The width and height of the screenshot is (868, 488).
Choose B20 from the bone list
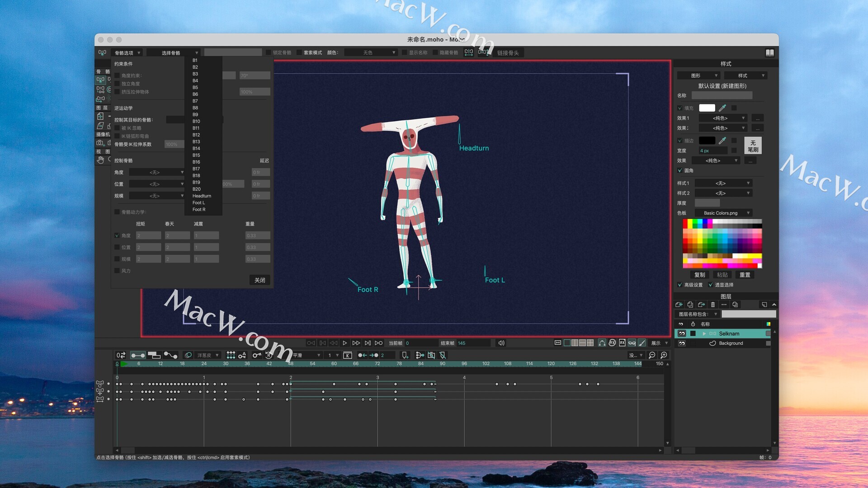click(203, 189)
